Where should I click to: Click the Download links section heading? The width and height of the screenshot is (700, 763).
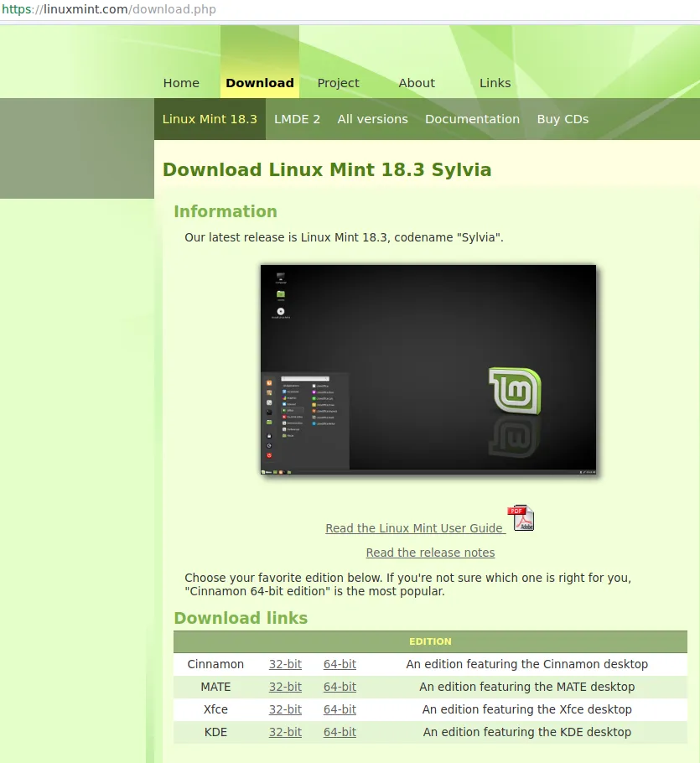(241, 618)
